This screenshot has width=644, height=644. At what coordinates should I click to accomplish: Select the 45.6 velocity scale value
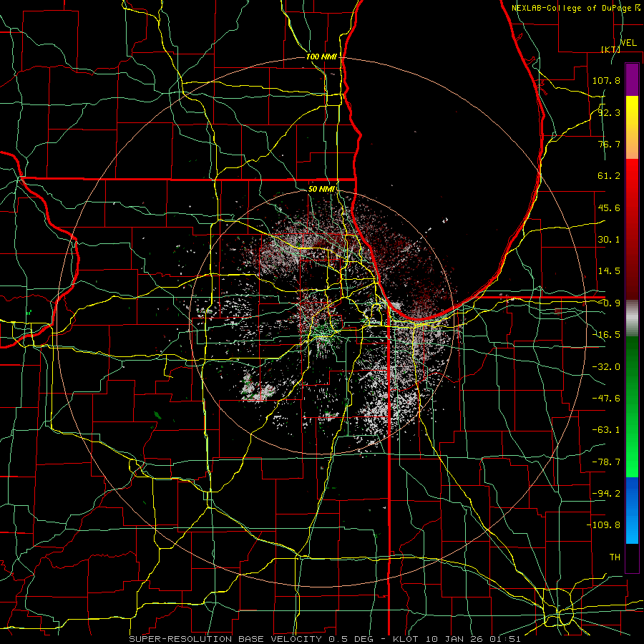point(609,208)
